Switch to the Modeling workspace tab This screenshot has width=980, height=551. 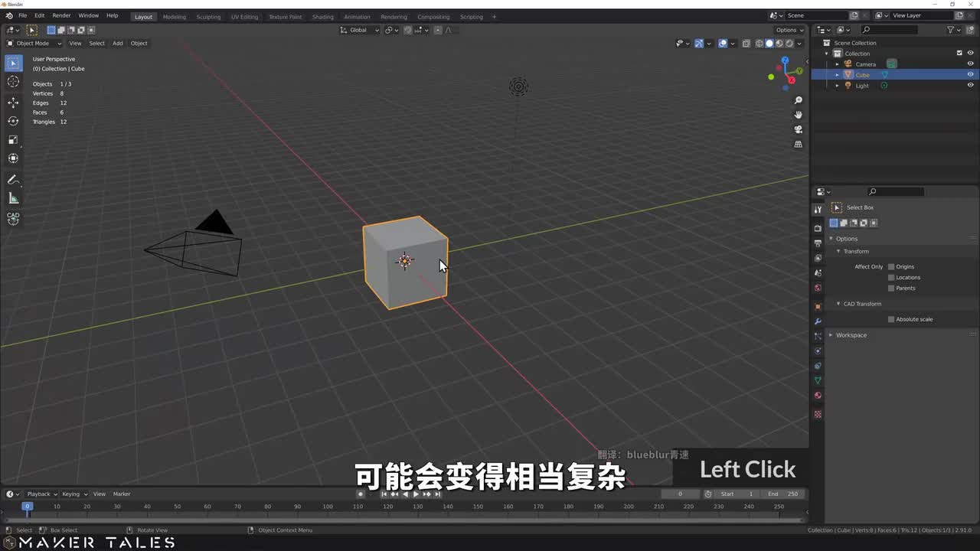click(x=174, y=17)
